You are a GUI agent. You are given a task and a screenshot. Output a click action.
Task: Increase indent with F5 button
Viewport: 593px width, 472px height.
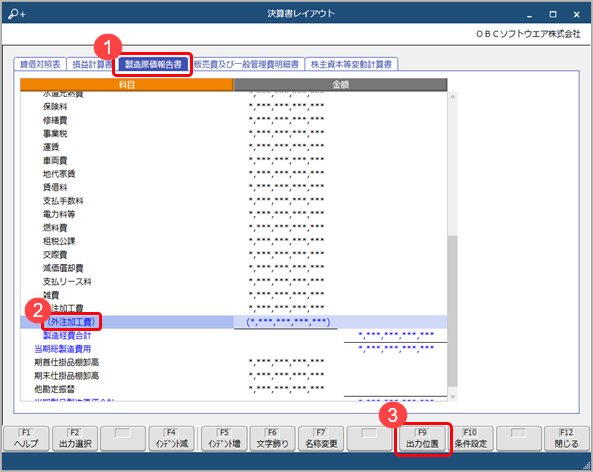click(224, 439)
